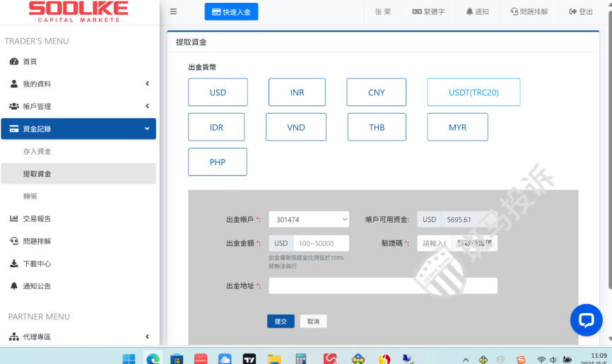The height and width of the screenshot is (364, 612).
Task: Click the 通知 bell icon in header
Action: 470,12
